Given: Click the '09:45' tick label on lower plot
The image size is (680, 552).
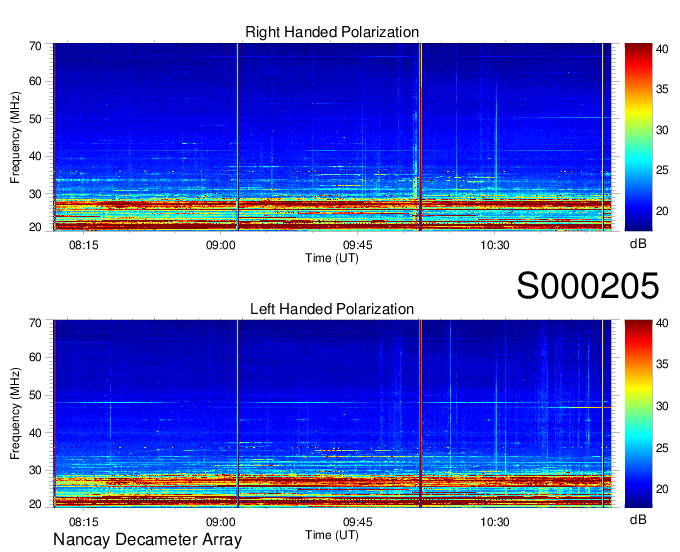Looking at the screenshot, I should (x=358, y=522).
